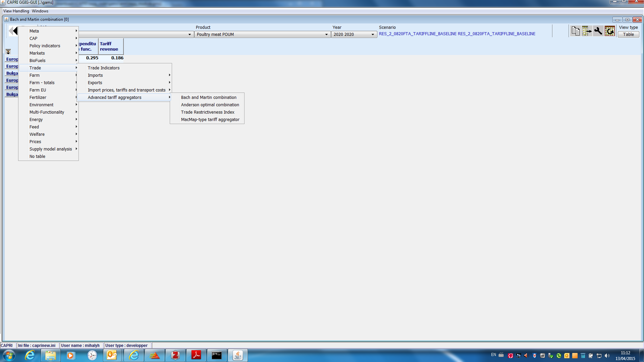The height and width of the screenshot is (362, 644).
Task: Choose MacMap-type tariff aggregator entry
Action: [210, 120]
